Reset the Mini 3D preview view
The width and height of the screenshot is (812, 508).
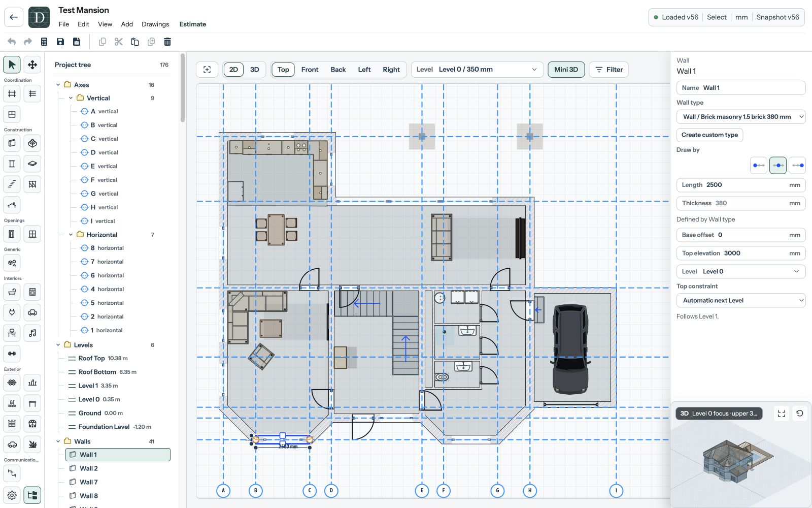(799, 414)
